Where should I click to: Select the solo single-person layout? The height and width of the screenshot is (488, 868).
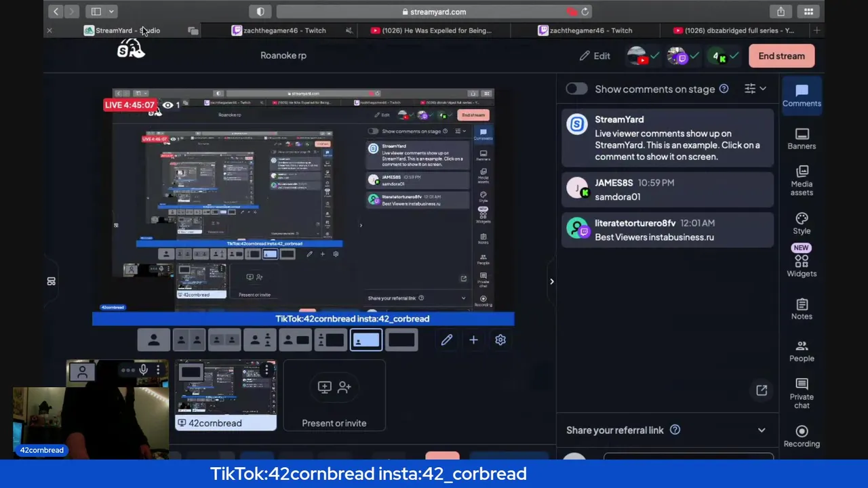(x=154, y=340)
